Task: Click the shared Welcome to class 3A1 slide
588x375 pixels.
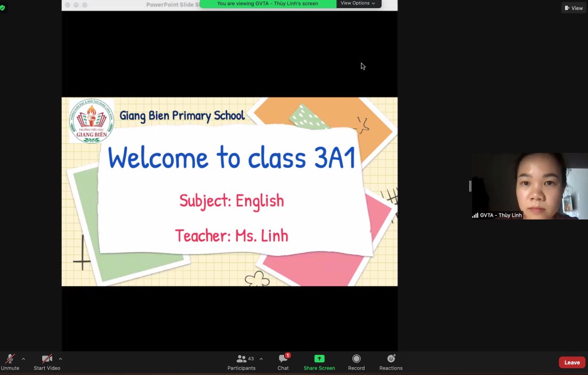Action: point(229,191)
